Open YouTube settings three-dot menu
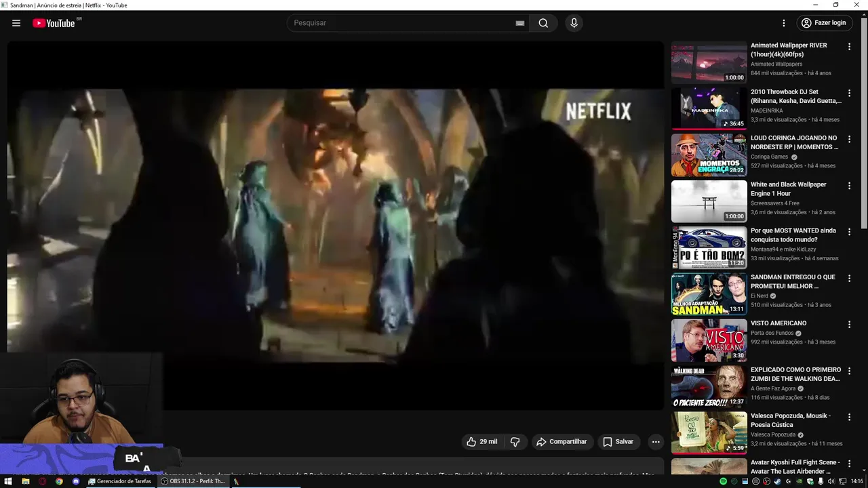 [784, 23]
